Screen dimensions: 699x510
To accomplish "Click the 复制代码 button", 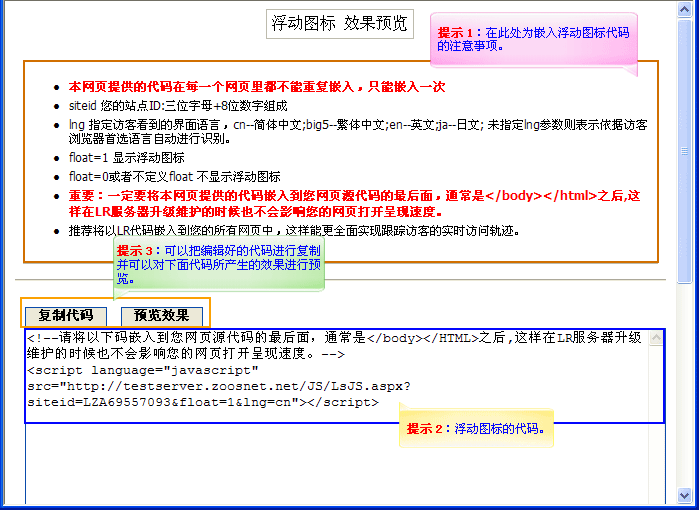I will 66,316.
